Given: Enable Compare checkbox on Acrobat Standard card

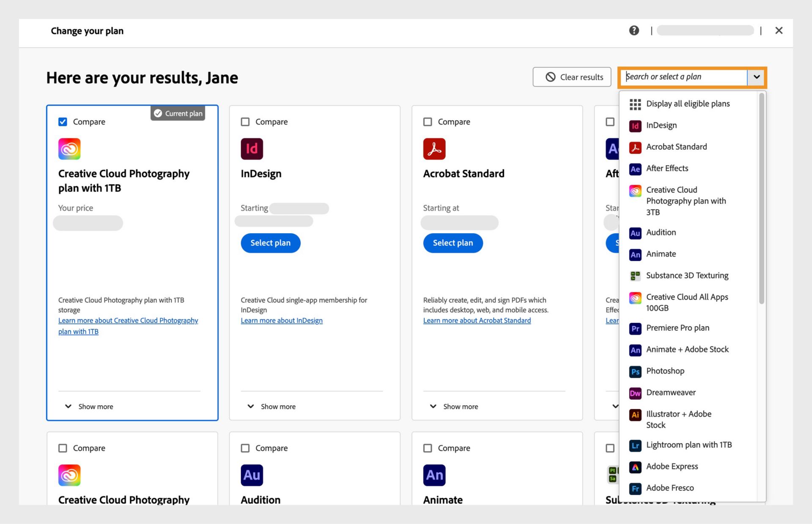Looking at the screenshot, I should (428, 122).
